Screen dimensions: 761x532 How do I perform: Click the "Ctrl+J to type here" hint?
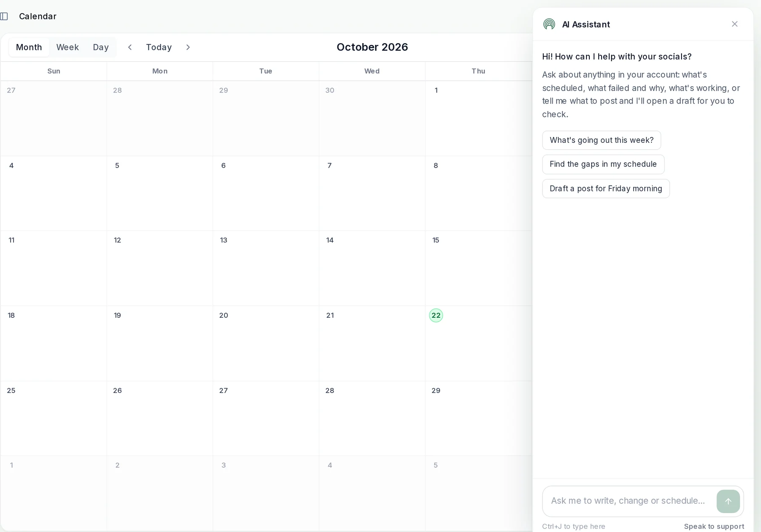pyautogui.click(x=574, y=526)
